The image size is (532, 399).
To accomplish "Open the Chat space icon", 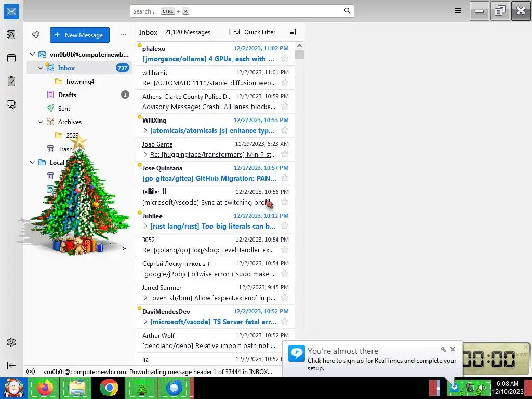I will [11, 104].
